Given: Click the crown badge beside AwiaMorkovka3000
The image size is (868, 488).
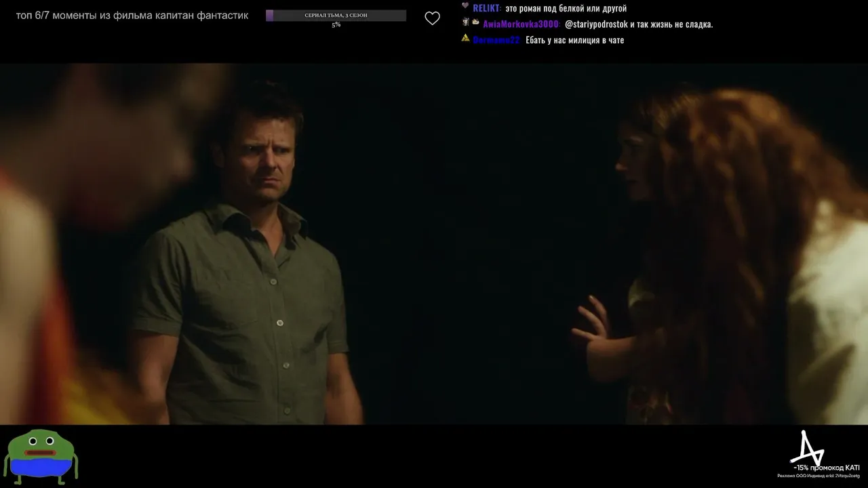Looking at the screenshot, I should tap(475, 22).
